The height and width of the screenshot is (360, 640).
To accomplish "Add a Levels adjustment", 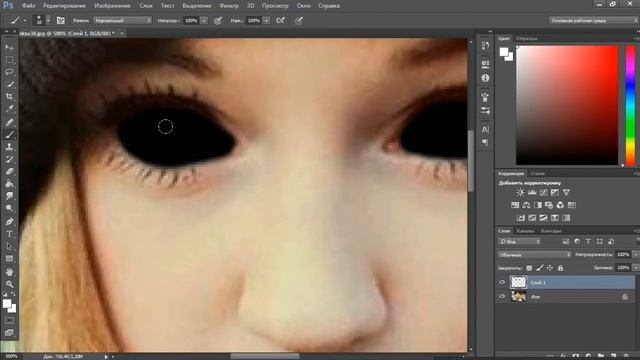I will pos(532,192).
